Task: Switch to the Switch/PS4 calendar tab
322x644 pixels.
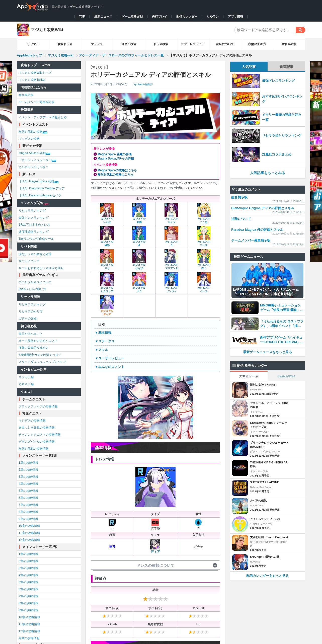Action: click(x=286, y=376)
